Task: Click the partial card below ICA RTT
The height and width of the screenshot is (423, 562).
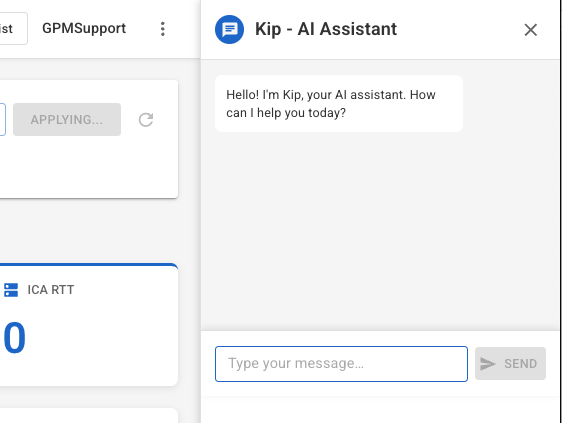Action: tap(89, 415)
